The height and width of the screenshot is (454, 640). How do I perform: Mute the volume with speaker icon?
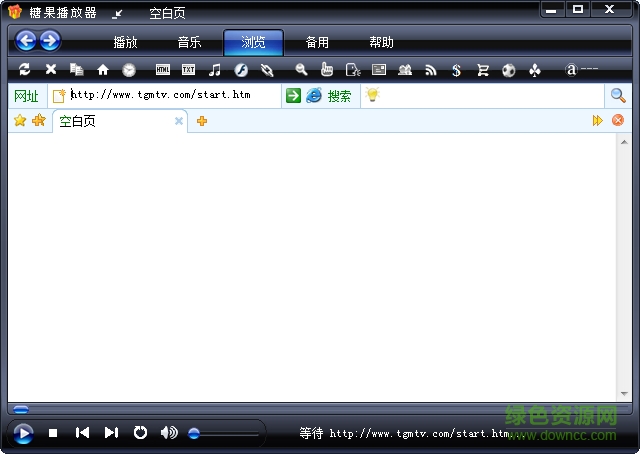169,432
